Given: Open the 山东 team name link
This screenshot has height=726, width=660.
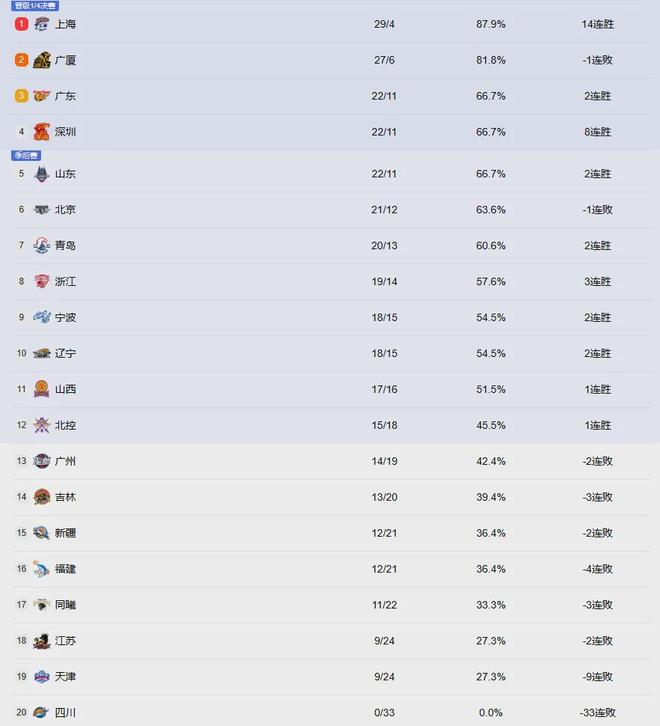Looking at the screenshot, I should coord(65,174).
